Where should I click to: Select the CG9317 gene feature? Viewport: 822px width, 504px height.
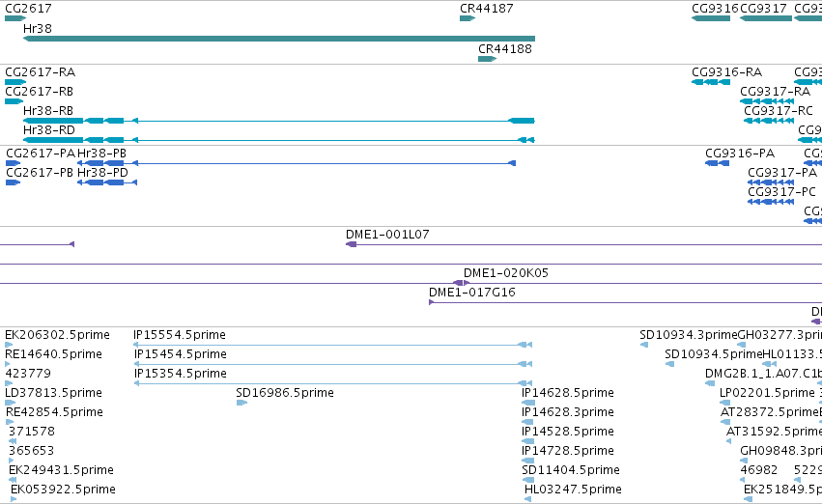pos(766,18)
